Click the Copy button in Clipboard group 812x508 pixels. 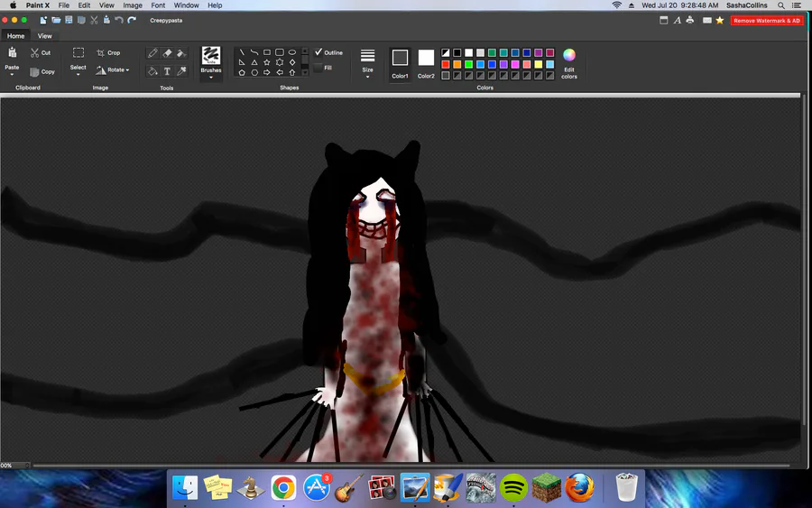pyautogui.click(x=42, y=72)
